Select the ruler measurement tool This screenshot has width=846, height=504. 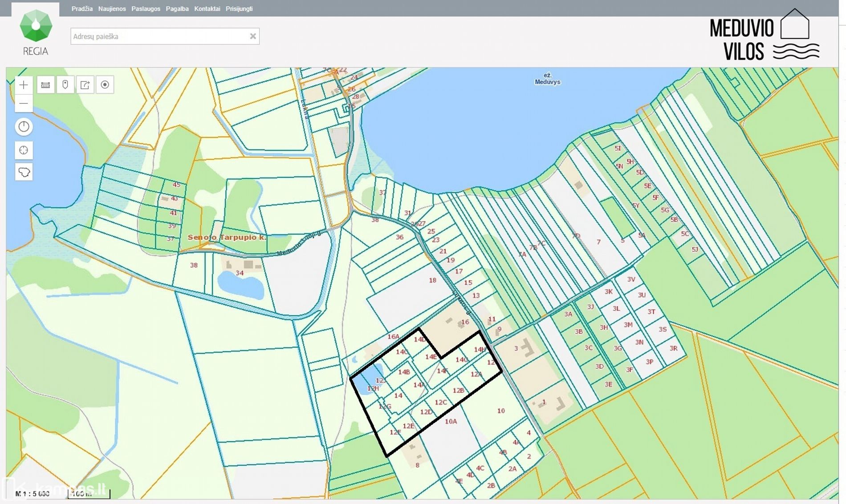(x=45, y=85)
